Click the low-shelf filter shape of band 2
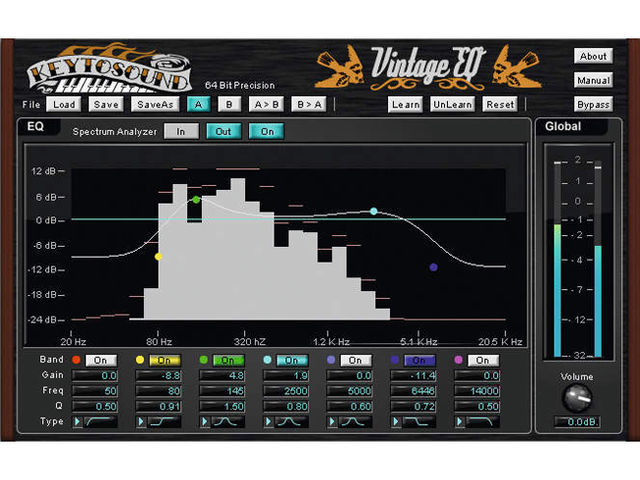The image size is (640, 480). (164, 421)
